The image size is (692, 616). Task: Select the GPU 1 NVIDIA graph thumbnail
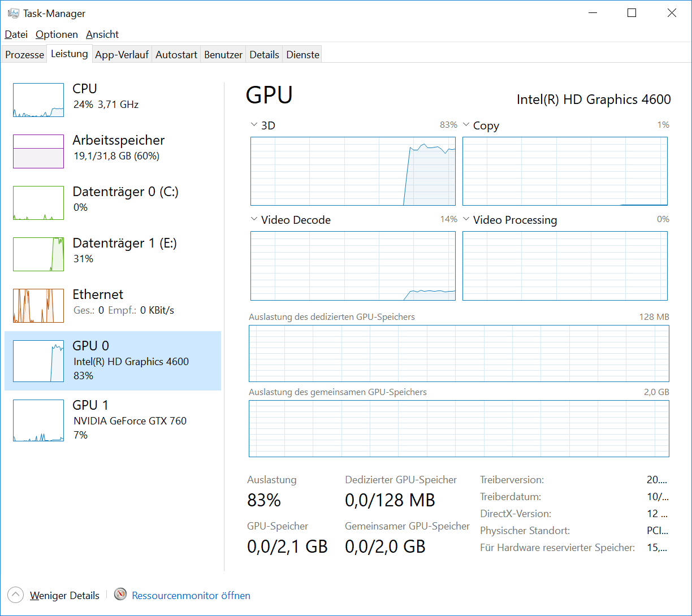38,420
